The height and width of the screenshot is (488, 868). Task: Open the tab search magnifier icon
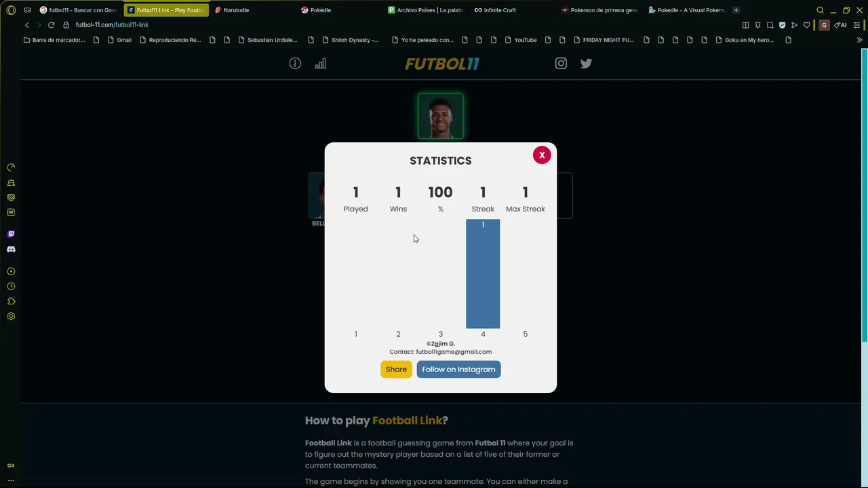tap(820, 10)
